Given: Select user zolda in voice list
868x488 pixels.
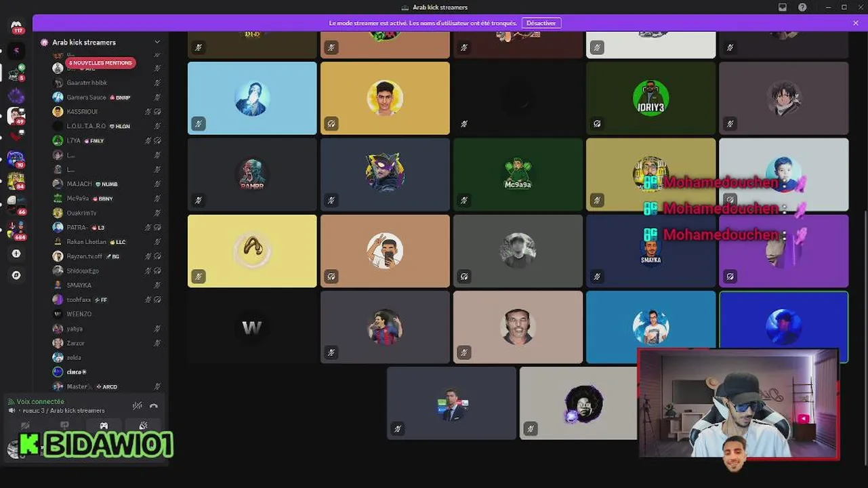Looking at the screenshot, I should [106, 357].
